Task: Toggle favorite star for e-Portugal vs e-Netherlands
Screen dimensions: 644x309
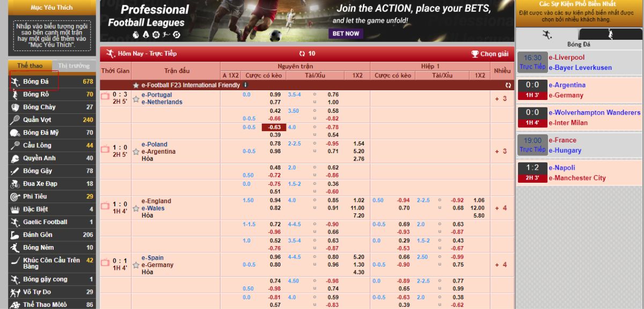Action: (136, 99)
